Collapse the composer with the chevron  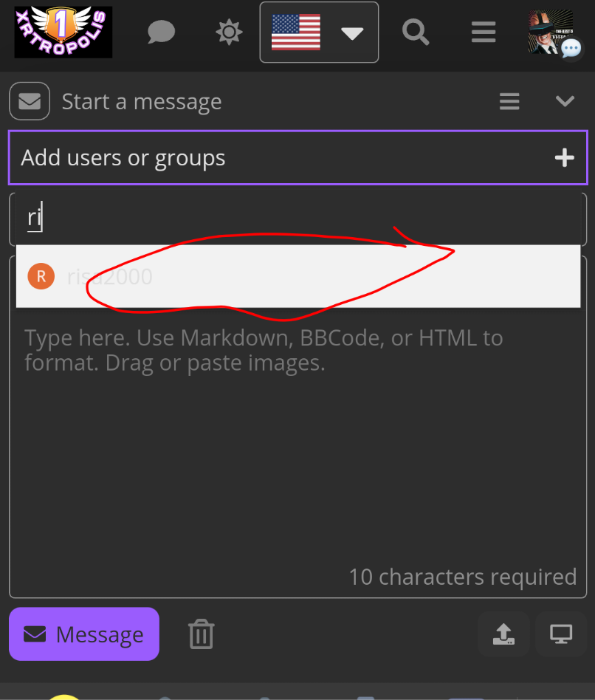pos(565,101)
